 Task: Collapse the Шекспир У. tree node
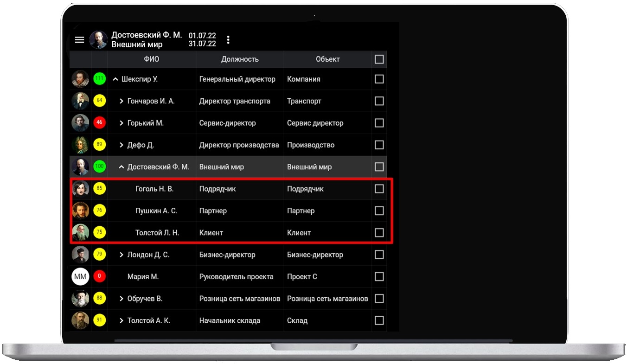click(115, 79)
